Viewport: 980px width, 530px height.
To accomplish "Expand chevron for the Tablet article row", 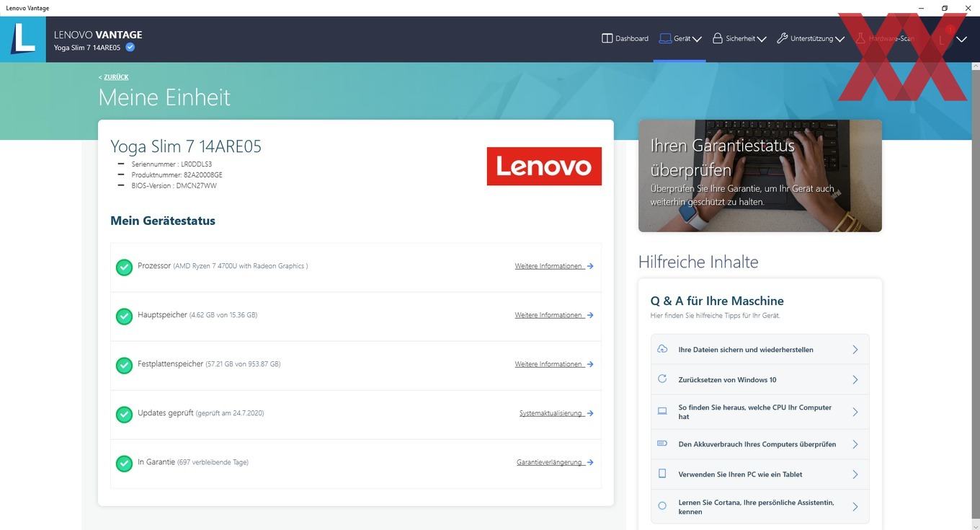I will click(x=855, y=474).
